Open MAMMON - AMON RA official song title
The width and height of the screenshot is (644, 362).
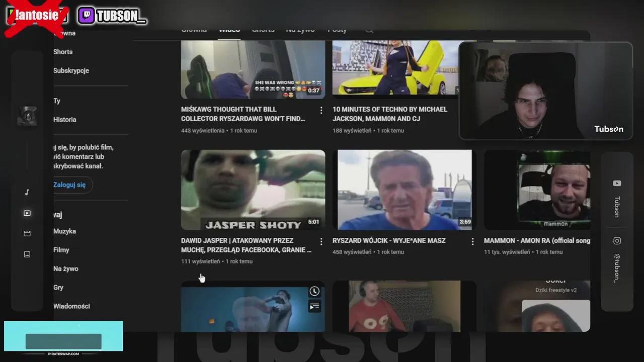(x=537, y=241)
